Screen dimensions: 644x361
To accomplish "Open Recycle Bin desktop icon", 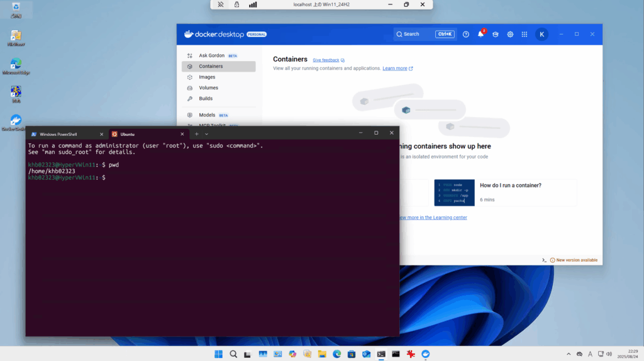I will [x=16, y=10].
